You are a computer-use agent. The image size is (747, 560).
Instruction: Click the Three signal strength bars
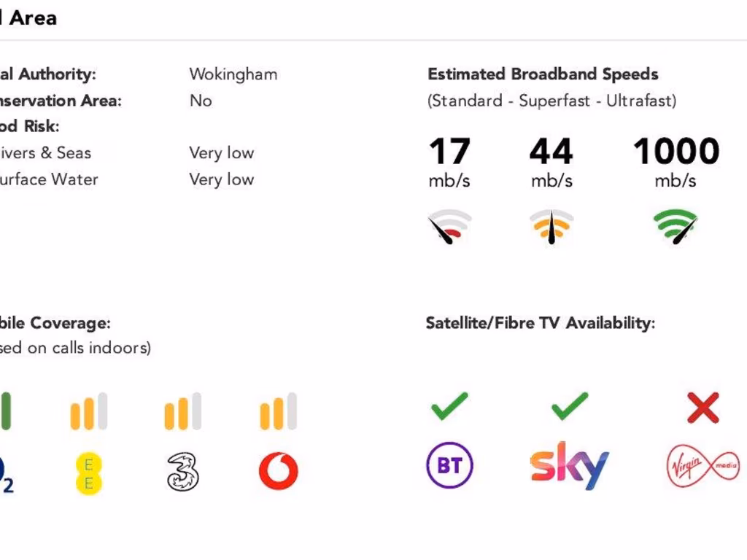[x=182, y=411]
